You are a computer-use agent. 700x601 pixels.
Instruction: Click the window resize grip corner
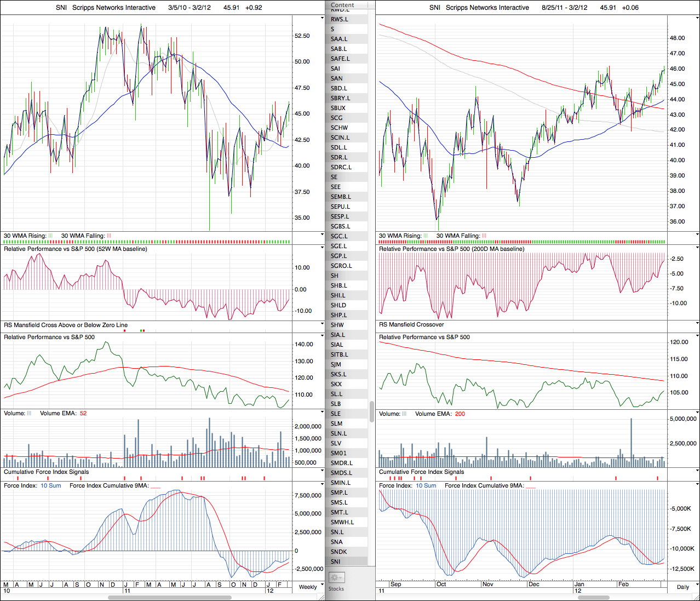696,597
